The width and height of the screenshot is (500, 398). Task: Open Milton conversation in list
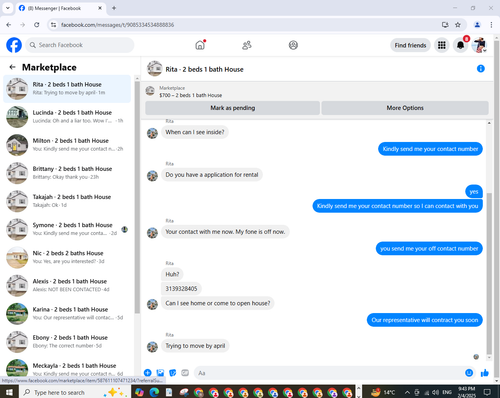[67, 145]
